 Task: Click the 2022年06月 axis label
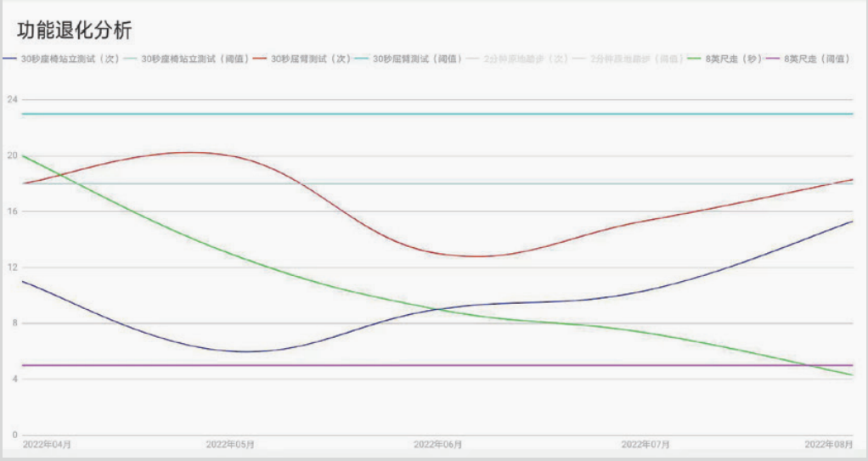[x=437, y=444]
